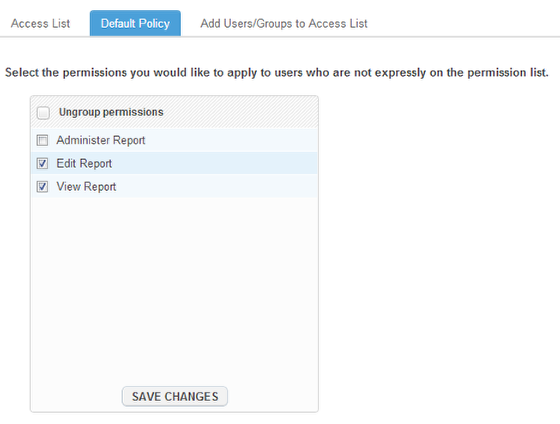
Task: Tick the Ungroup permissions checkbox
Action: [x=43, y=113]
